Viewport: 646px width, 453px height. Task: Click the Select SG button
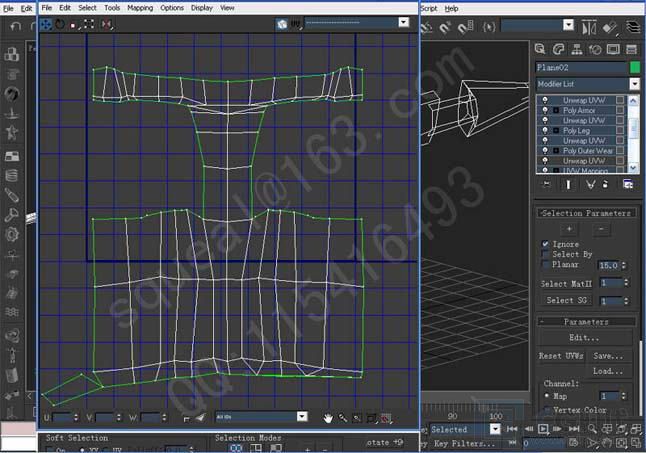click(566, 300)
